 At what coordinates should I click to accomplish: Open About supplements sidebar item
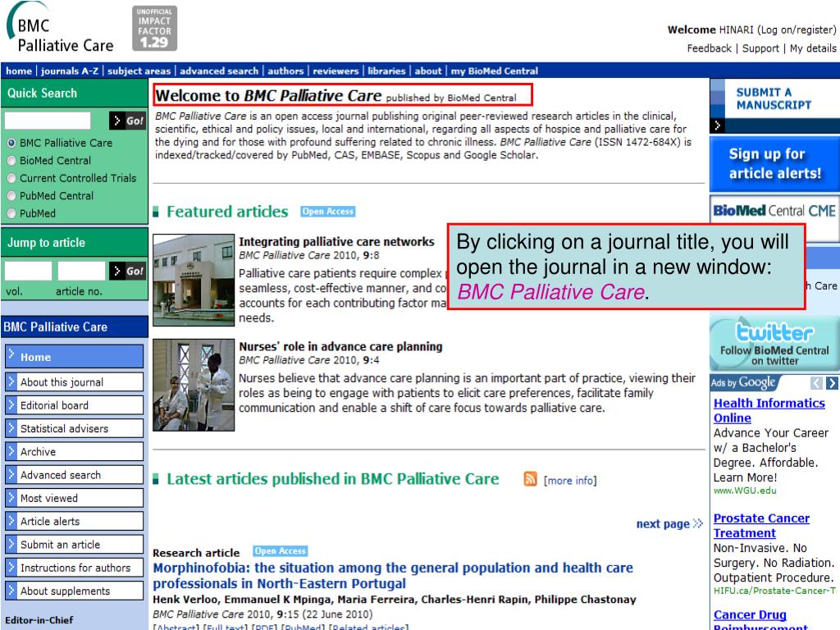(x=75, y=591)
